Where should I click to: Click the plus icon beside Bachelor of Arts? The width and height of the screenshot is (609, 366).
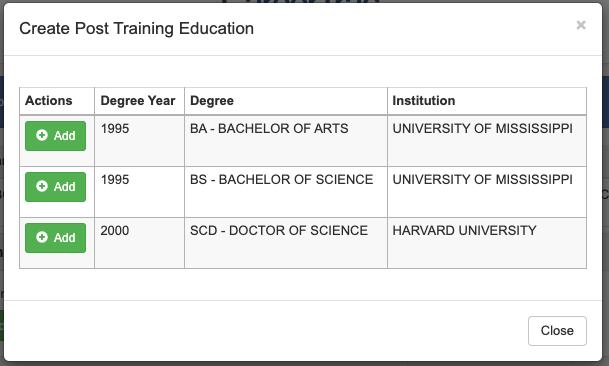[42, 135]
